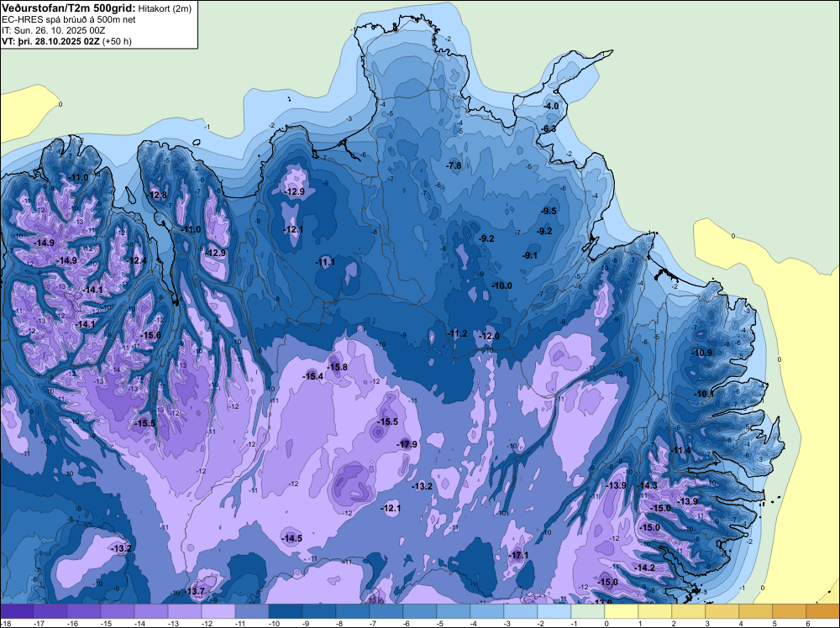840x628 pixels.
Task: Click the -11.2 temperature value
Action: point(458,333)
